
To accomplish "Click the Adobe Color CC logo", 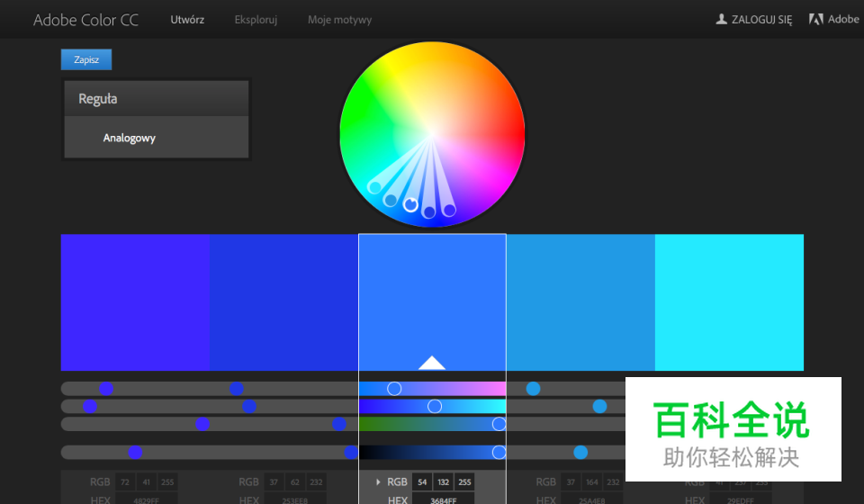I will pos(85,19).
